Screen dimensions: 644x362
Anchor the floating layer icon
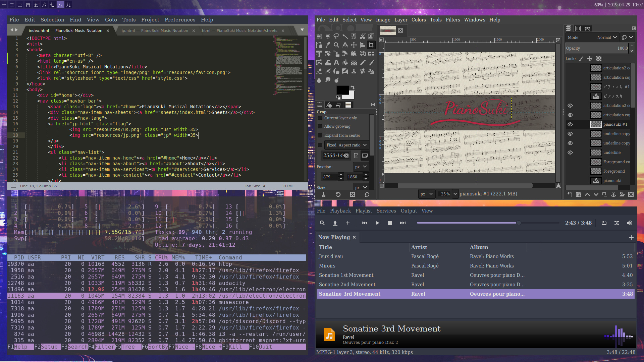point(613,194)
